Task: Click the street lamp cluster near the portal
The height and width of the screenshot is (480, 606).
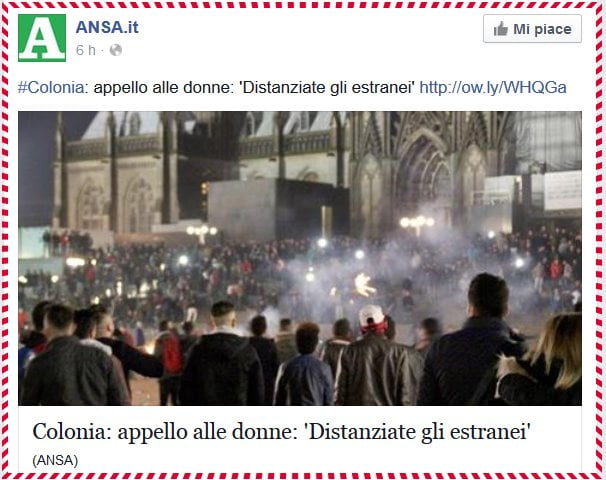Action: [x=417, y=224]
